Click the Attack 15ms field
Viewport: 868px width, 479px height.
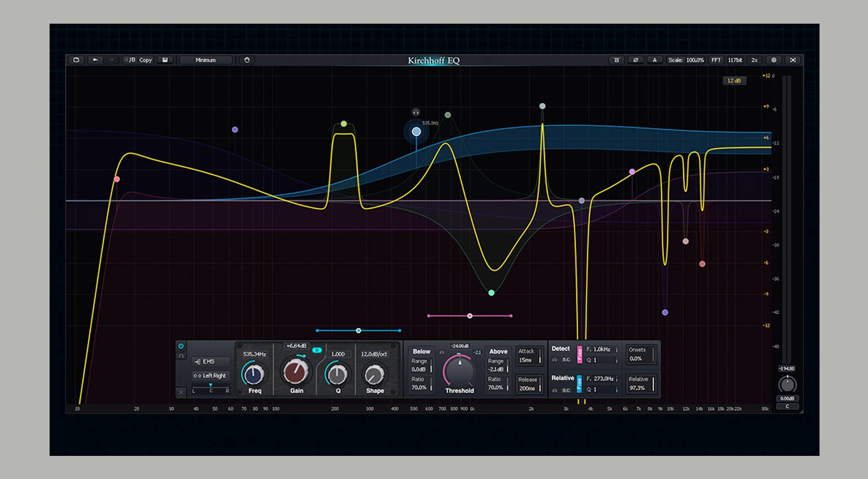(x=529, y=356)
